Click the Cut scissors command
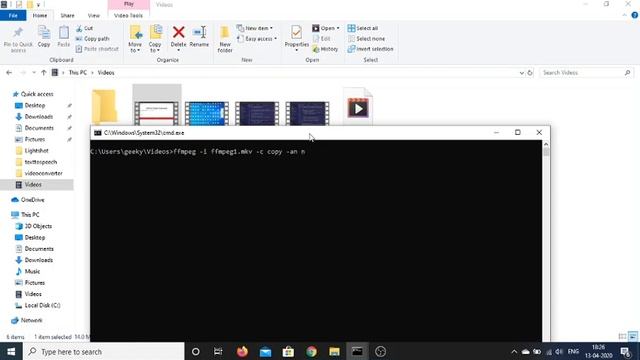Viewport: 640px width, 360px height. pos(84,28)
